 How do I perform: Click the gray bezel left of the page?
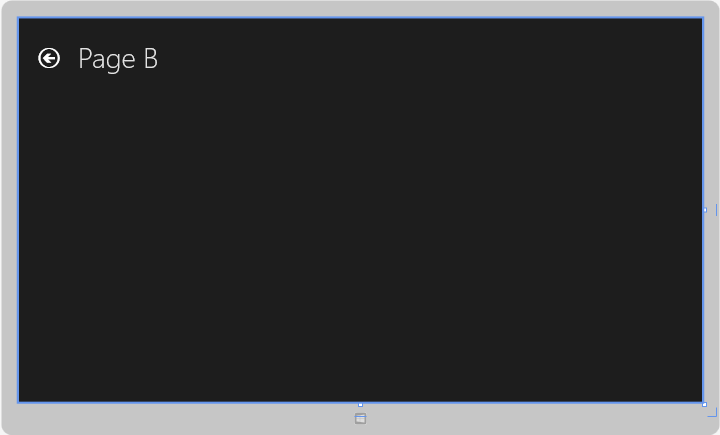tap(9, 210)
